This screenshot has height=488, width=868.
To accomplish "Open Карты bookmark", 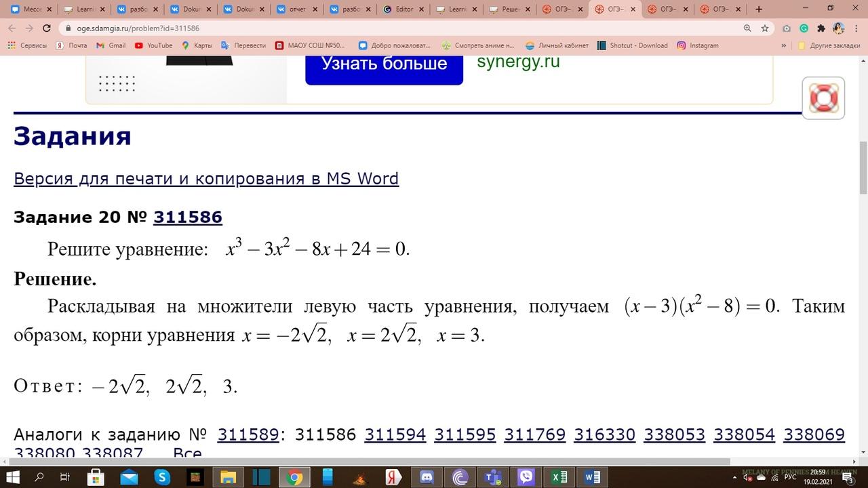I will (197, 45).
